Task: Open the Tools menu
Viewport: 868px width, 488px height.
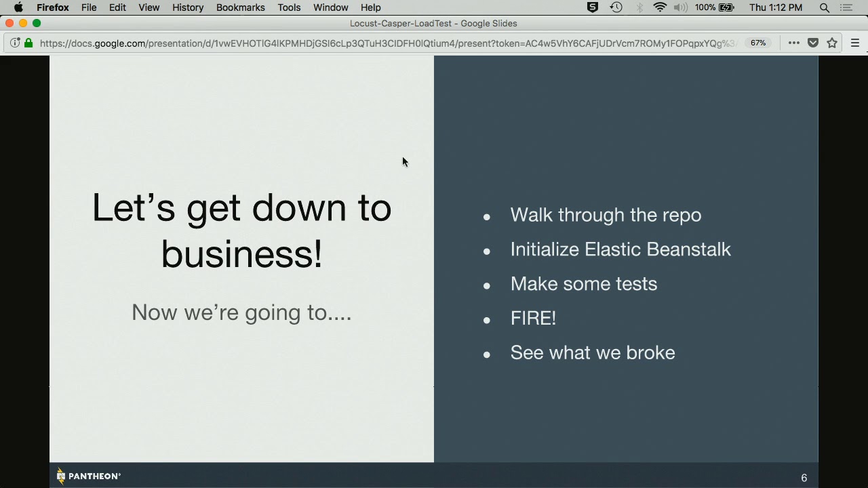Action: [x=289, y=7]
